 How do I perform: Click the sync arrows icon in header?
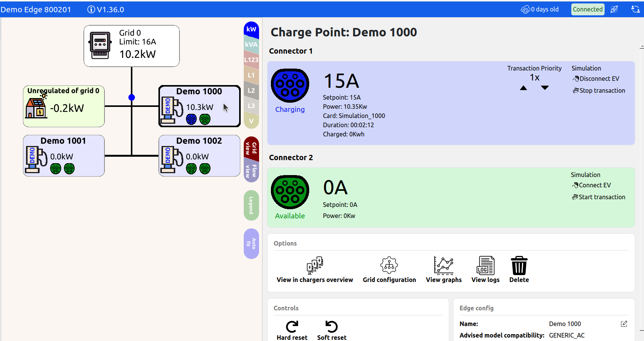pyautogui.click(x=635, y=9)
